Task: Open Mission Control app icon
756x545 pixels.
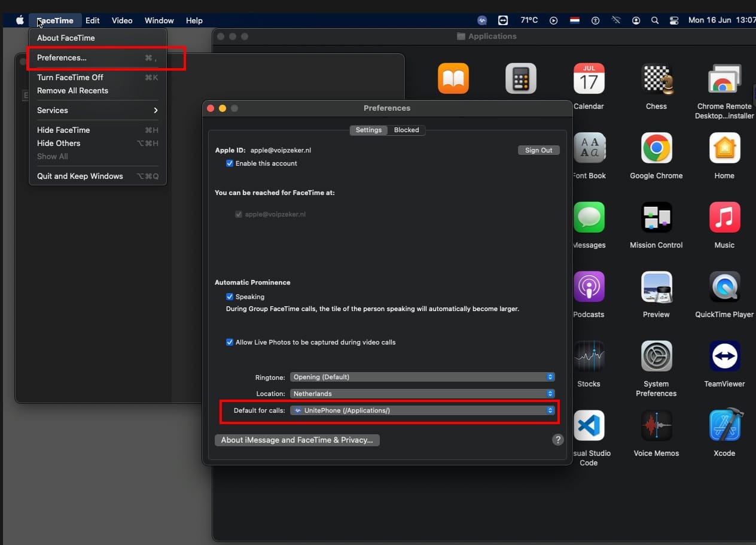Action: click(656, 217)
